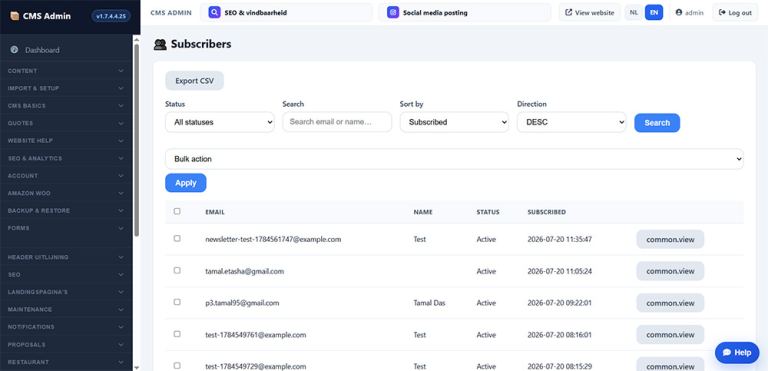768x371 pixels.
Task: Expand the MAINTENANCE sidebar section
Action: [66, 309]
